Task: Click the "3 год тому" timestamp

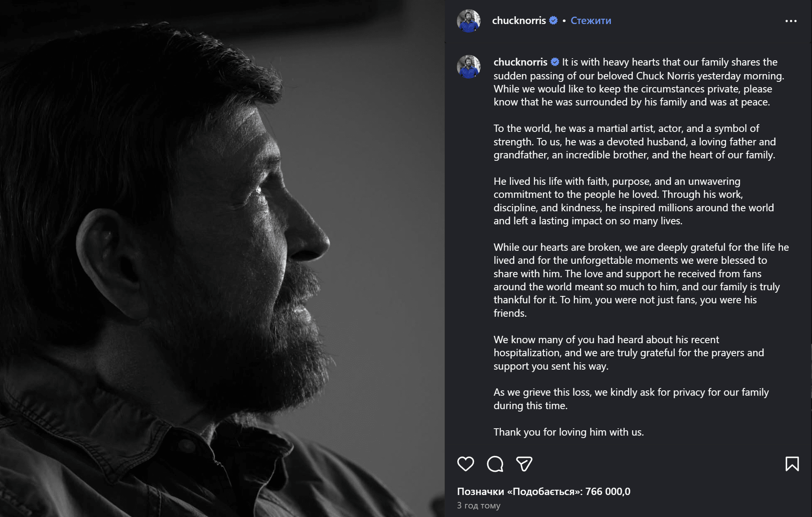Action: click(x=478, y=505)
